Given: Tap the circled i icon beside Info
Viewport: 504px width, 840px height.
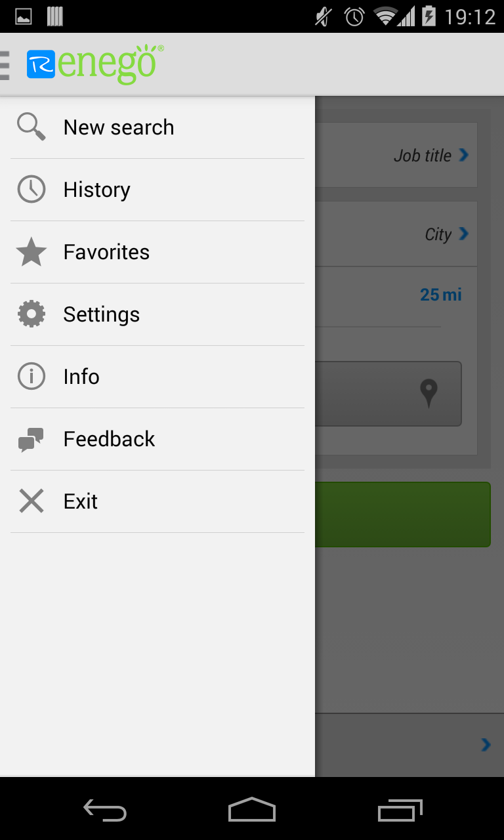Looking at the screenshot, I should (31, 377).
